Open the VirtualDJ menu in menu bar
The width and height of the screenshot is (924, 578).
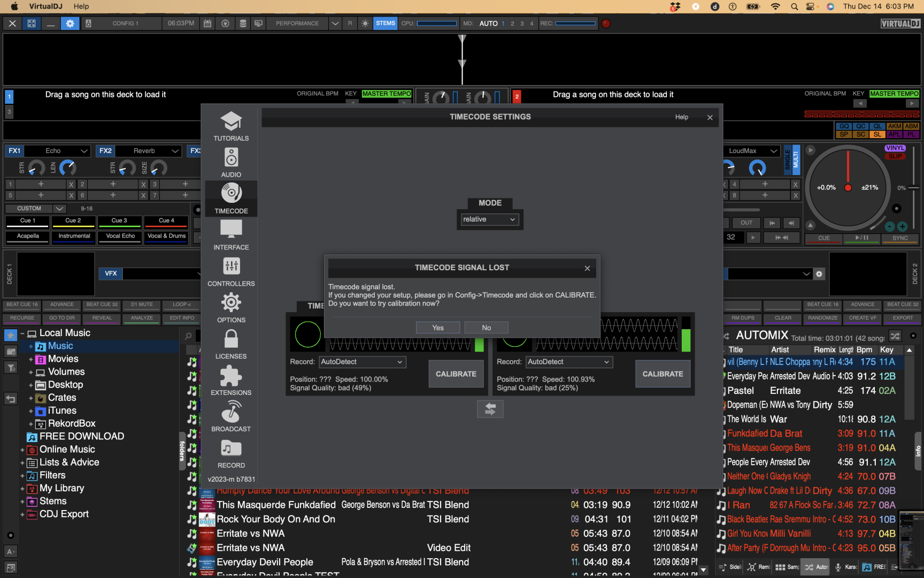coord(45,6)
